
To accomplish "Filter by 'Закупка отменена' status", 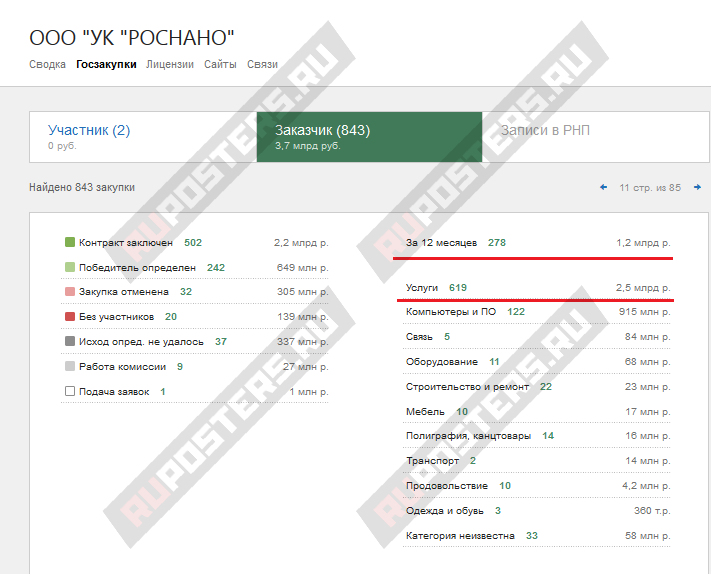I will (x=124, y=292).
